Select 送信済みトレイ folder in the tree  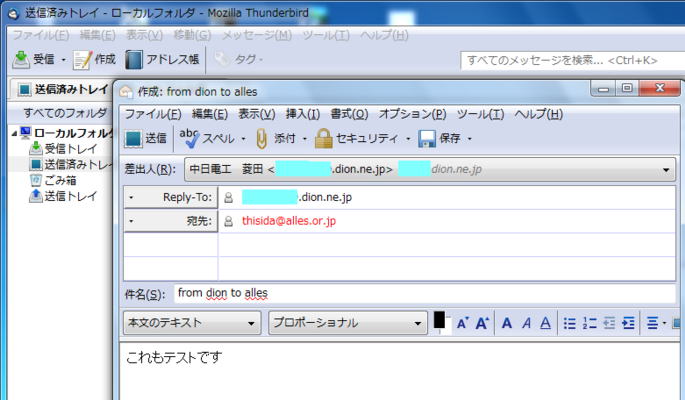pyautogui.click(x=70, y=165)
